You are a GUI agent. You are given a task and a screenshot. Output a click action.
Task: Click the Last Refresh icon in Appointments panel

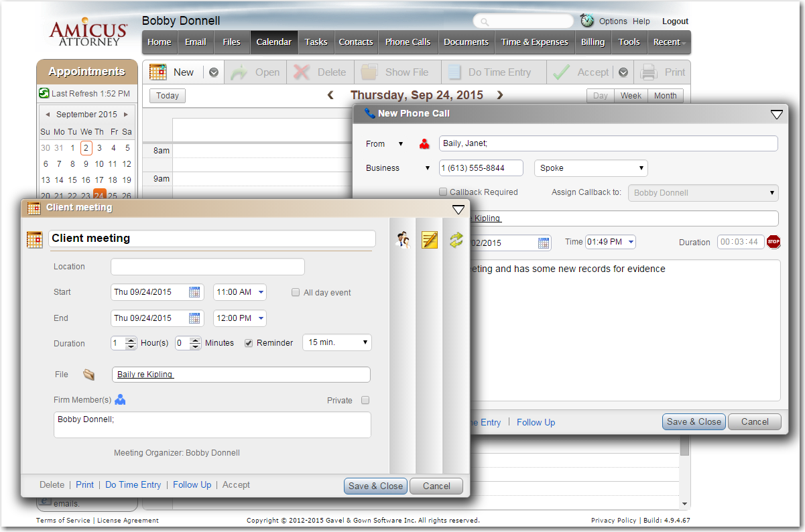pyautogui.click(x=44, y=94)
